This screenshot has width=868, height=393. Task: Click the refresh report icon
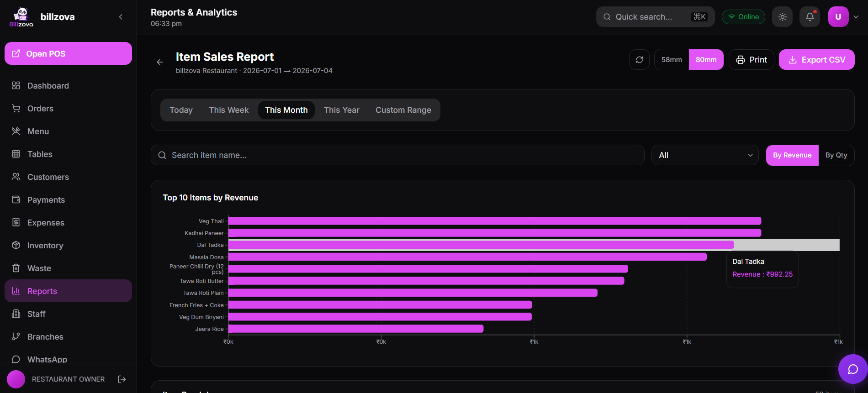[639, 60]
